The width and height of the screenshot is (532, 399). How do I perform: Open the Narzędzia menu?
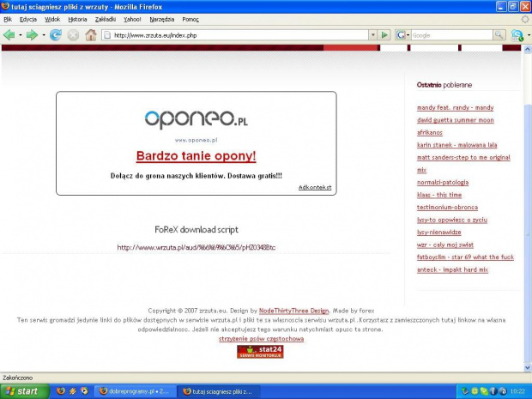pyautogui.click(x=162, y=20)
